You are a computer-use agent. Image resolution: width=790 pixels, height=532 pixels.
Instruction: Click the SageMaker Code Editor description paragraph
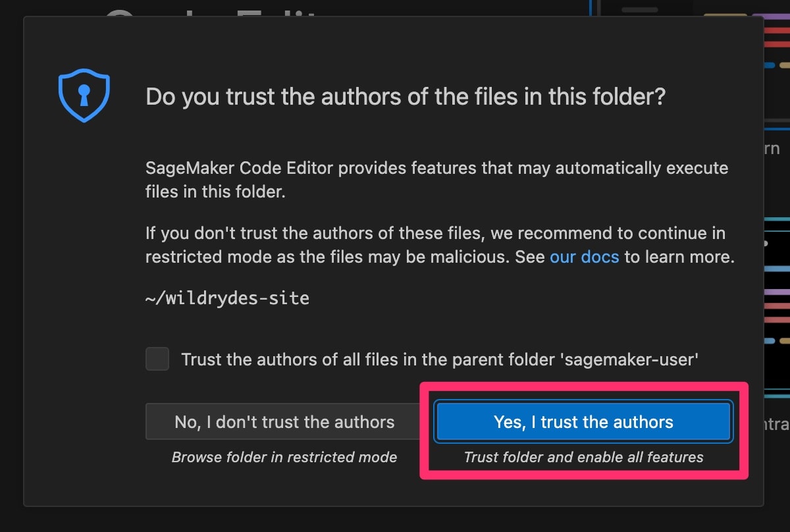436,179
